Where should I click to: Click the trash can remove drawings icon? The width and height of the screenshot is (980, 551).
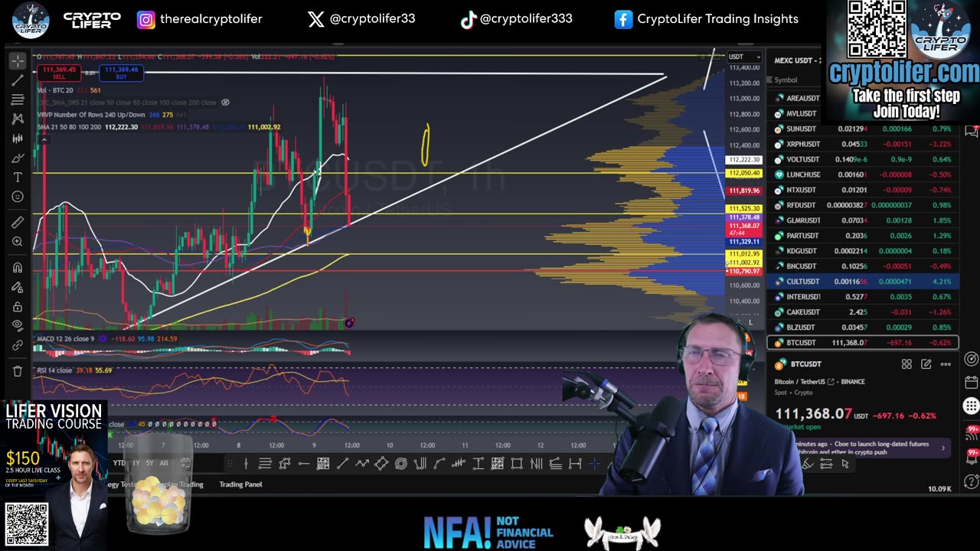click(18, 371)
